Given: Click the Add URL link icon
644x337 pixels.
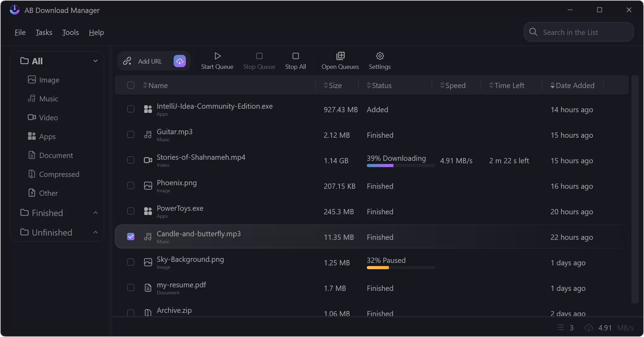Looking at the screenshot, I should pos(127,61).
